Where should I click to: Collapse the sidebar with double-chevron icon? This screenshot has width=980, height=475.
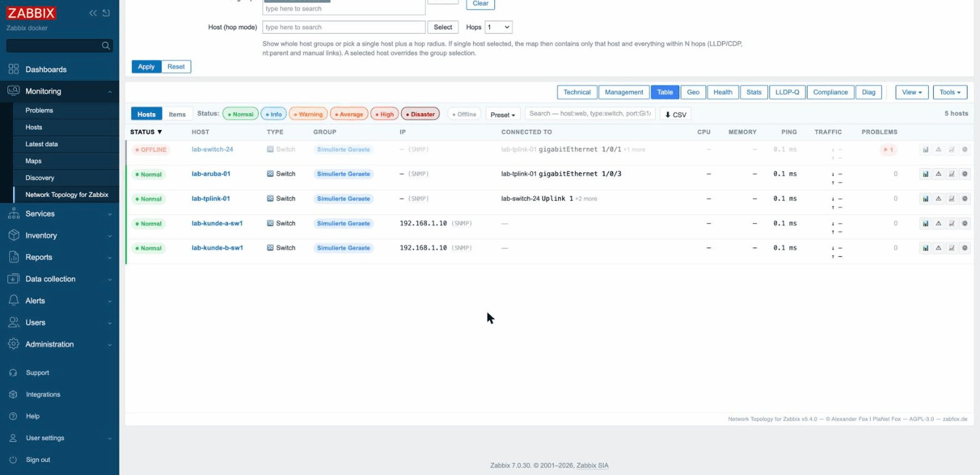tap(93, 13)
